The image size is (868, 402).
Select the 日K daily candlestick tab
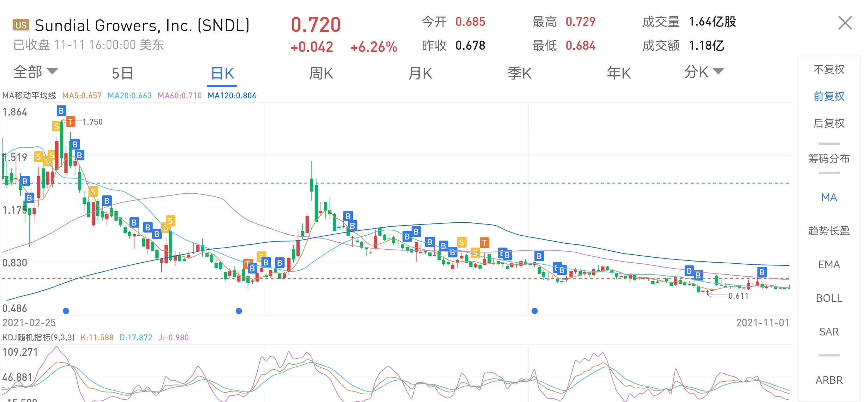tap(222, 73)
